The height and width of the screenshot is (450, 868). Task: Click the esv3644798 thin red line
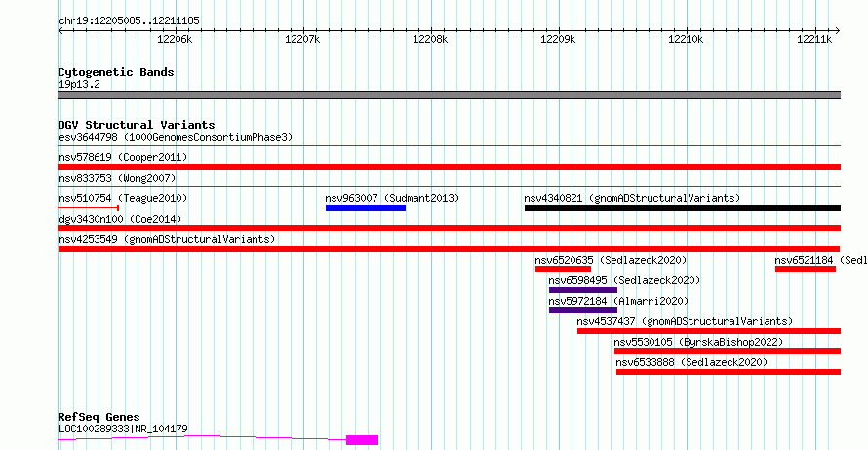click(450, 146)
